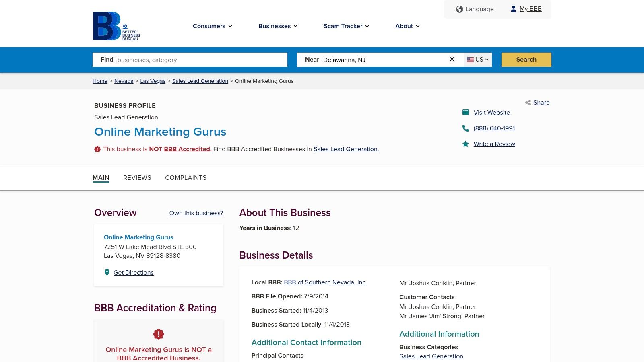Switch to the REVIEWS tab
Image resolution: width=644 pixels, height=362 pixels.
(x=137, y=178)
